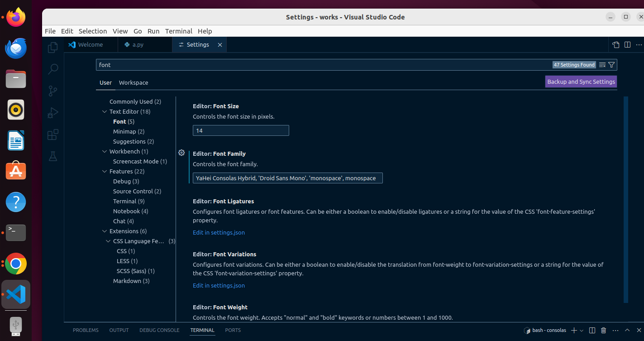Open the File menu
This screenshot has width=644, height=341.
tap(50, 31)
